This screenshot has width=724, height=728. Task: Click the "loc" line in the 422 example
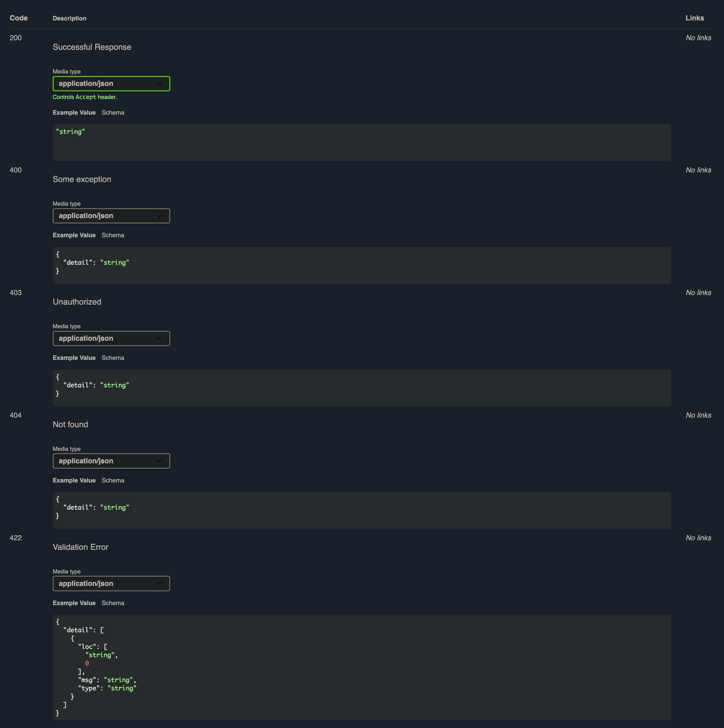click(93, 647)
